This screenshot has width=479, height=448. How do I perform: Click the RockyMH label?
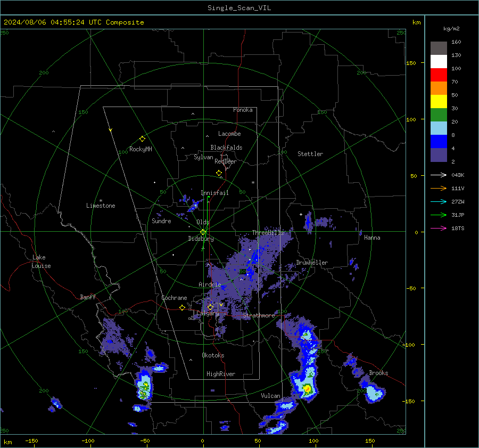141,149
